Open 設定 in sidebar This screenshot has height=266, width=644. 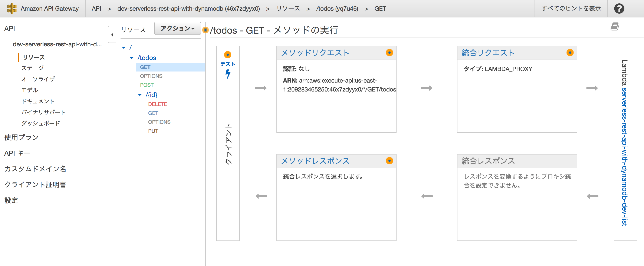click(x=11, y=200)
